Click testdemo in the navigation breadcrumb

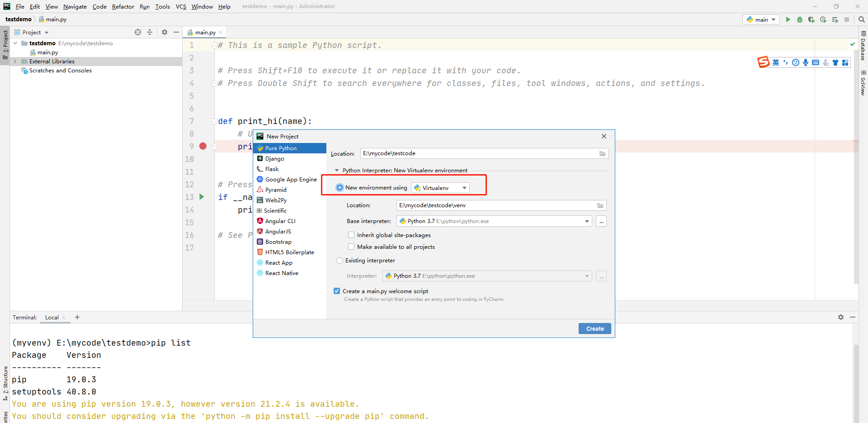pyautogui.click(x=19, y=19)
